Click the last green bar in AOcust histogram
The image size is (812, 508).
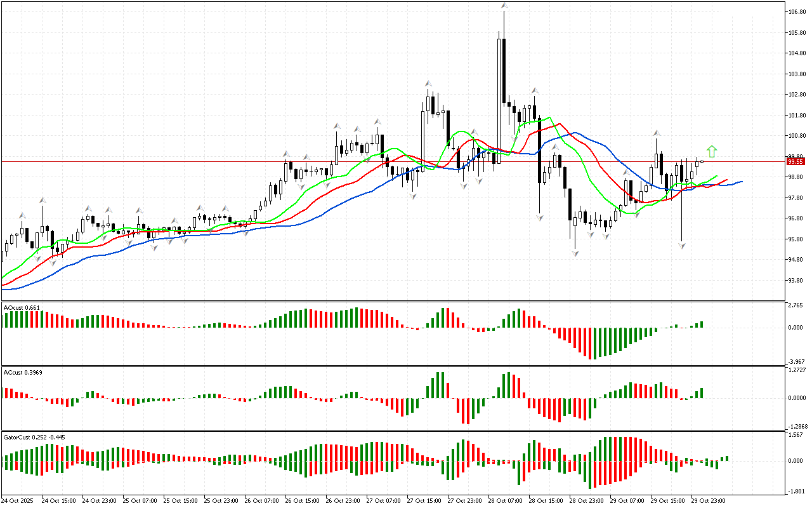point(702,324)
